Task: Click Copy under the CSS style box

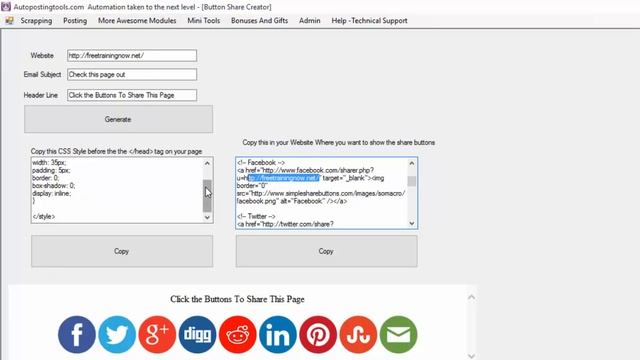Action: pos(122,251)
